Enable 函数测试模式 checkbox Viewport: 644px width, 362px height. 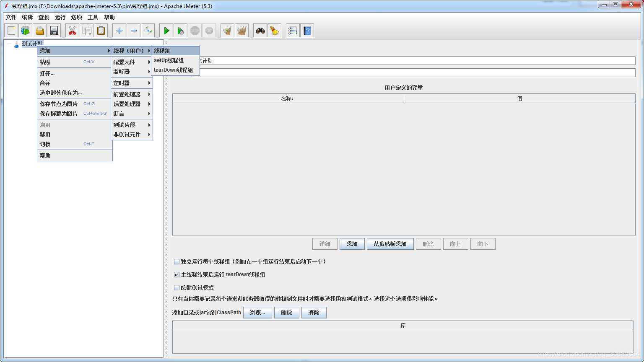tap(177, 287)
